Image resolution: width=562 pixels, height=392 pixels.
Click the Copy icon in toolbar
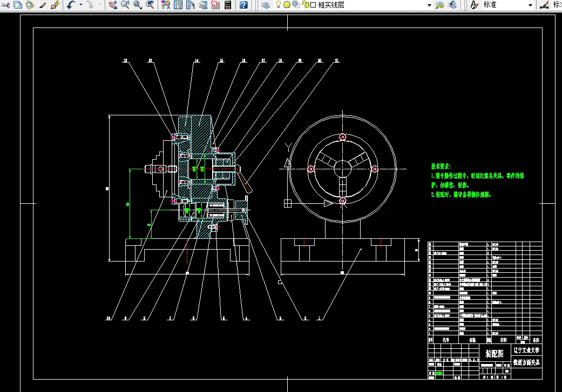(18, 5)
